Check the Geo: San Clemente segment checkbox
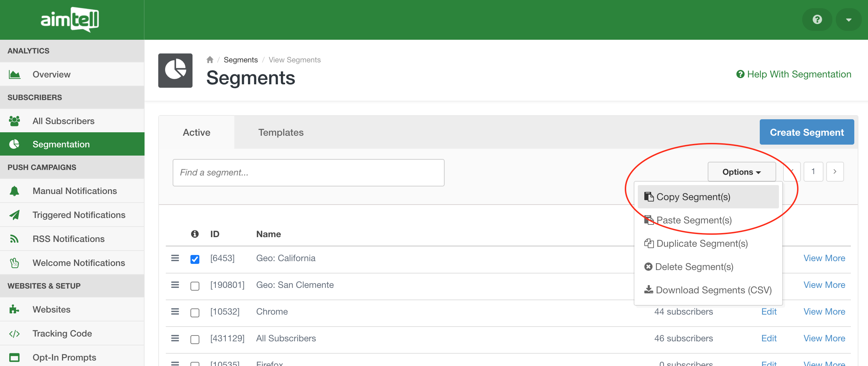The width and height of the screenshot is (868, 366). pos(195,286)
